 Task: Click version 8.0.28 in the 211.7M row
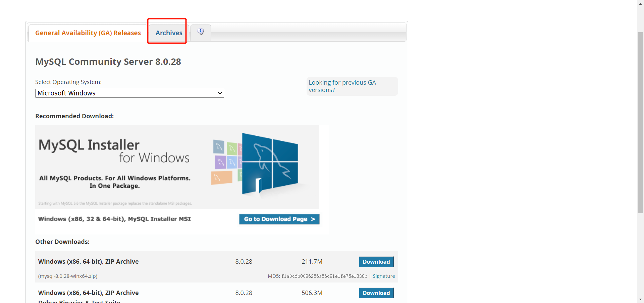[x=244, y=261]
